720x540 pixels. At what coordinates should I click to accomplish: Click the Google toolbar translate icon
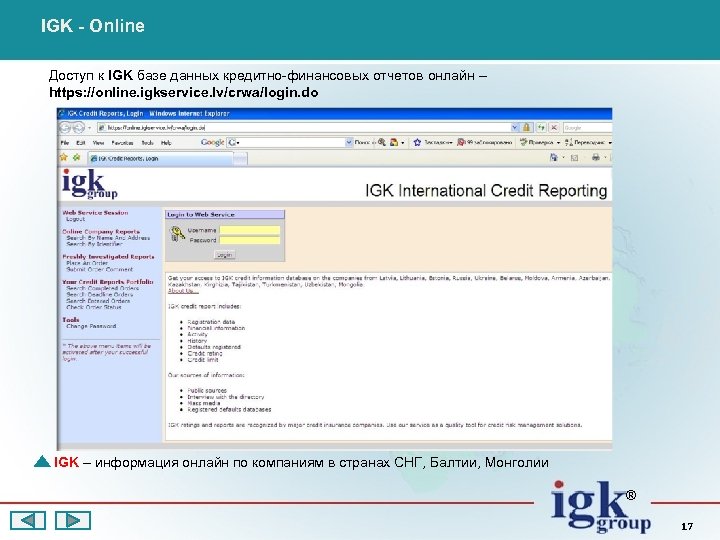click(x=569, y=142)
